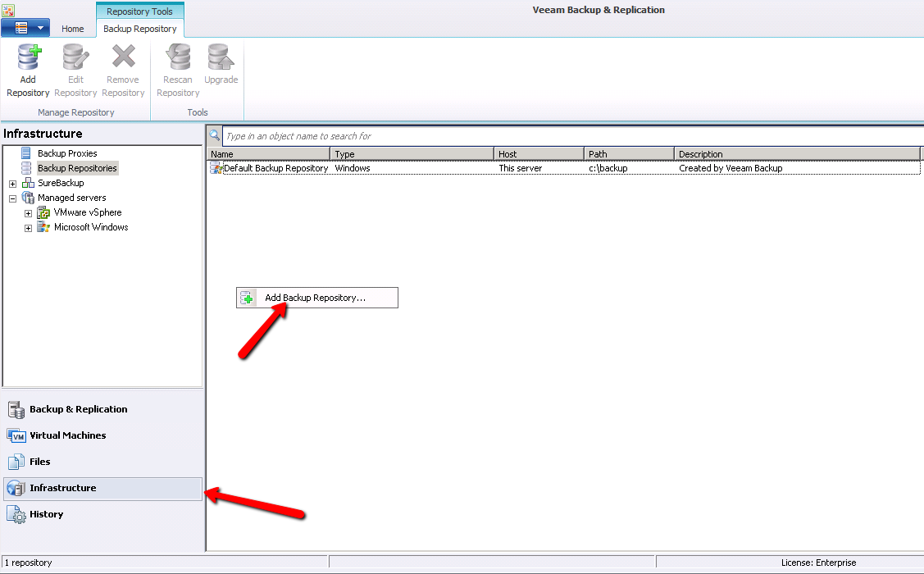Open the History view
This screenshot has height=574, width=924.
pos(103,514)
